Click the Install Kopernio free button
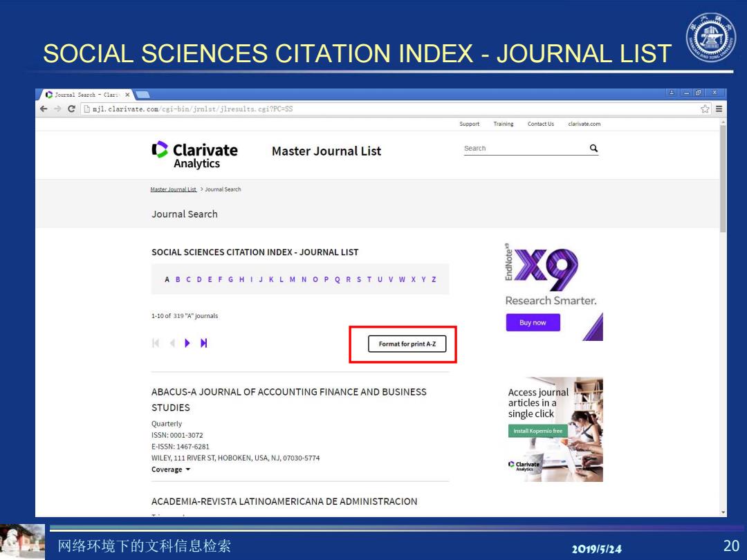 point(538,431)
